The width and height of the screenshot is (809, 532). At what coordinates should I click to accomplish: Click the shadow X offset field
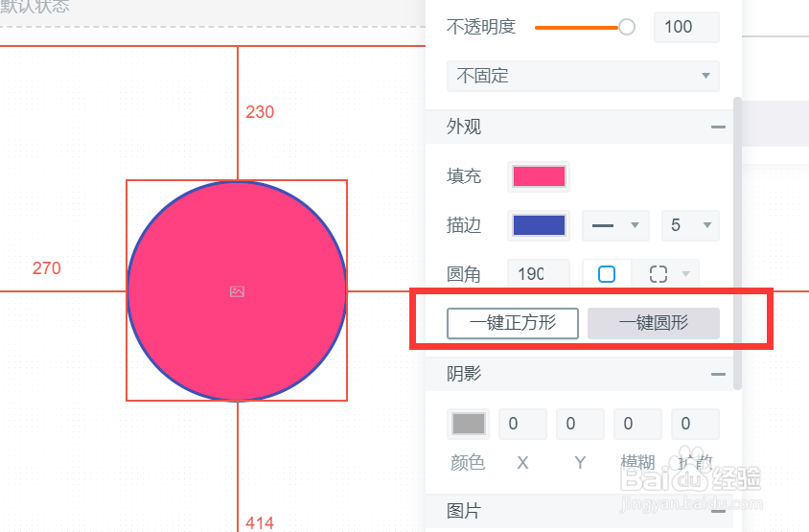(522, 424)
